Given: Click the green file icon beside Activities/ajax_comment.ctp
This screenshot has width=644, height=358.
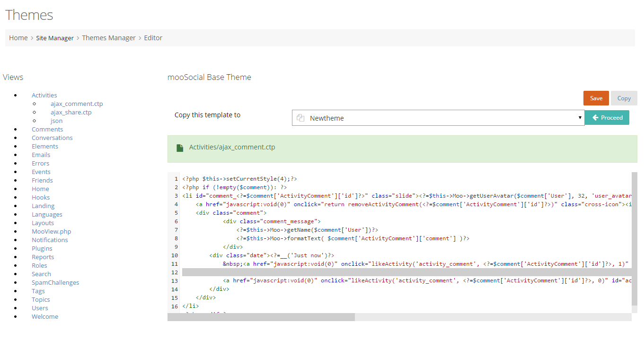Looking at the screenshot, I should pos(180,148).
